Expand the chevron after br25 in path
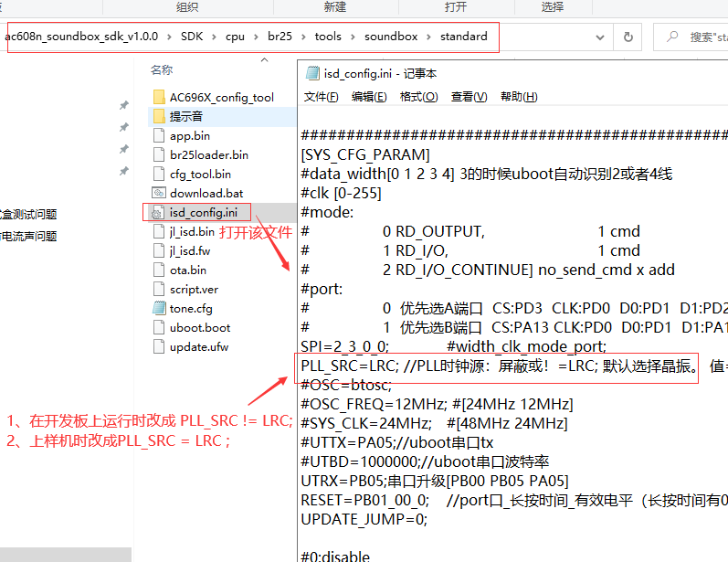728x562 pixels. 303,37
